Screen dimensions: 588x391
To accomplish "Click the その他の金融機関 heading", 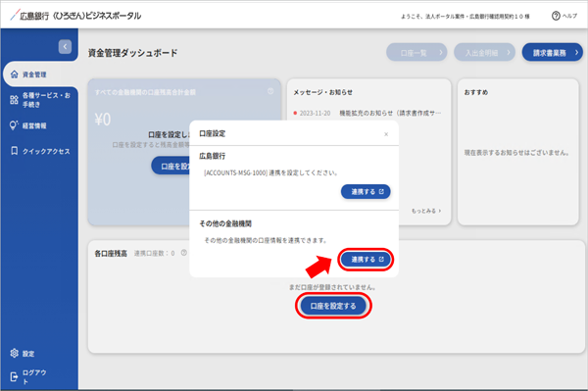I will coord(225,223).
